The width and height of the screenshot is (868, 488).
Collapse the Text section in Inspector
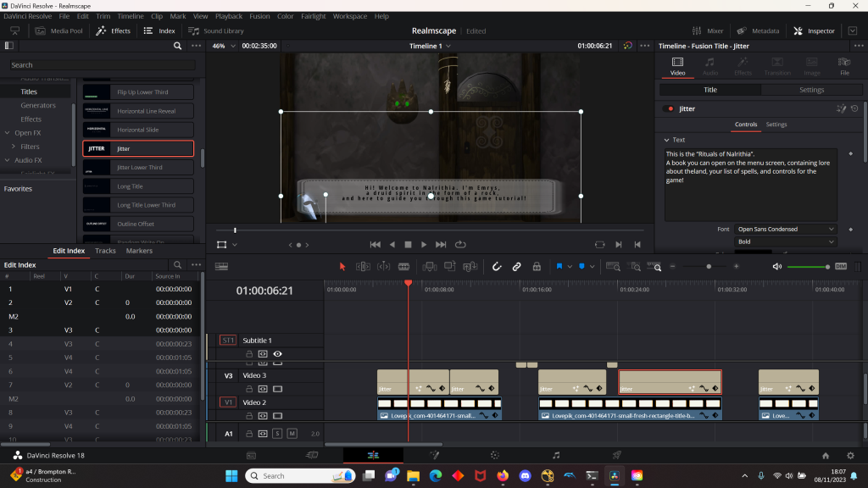[666, 140]
